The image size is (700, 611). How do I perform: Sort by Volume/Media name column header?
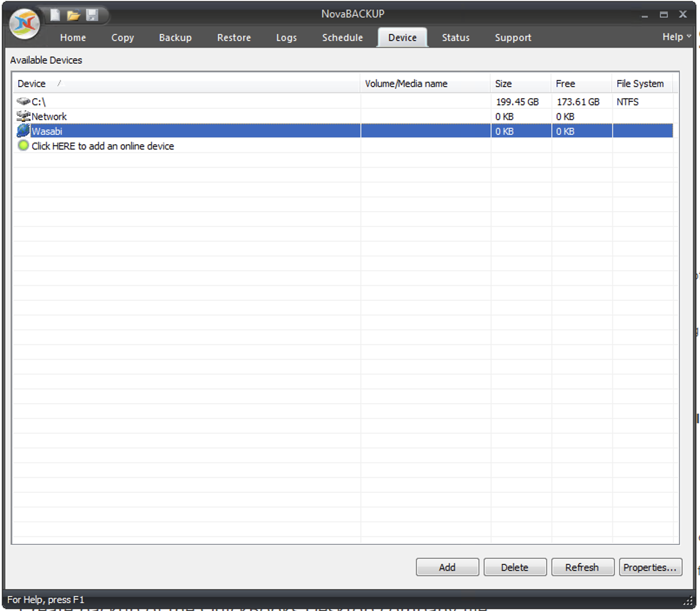click(x=425, y=83)
